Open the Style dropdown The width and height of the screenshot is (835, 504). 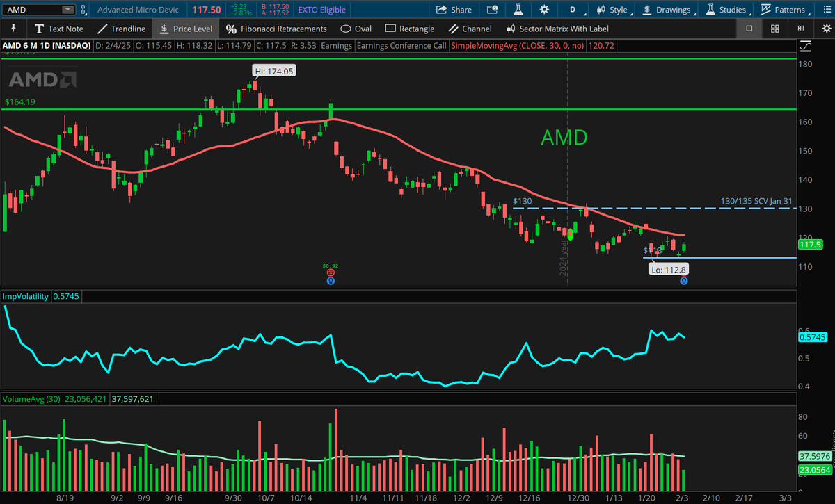pos(614,10)
